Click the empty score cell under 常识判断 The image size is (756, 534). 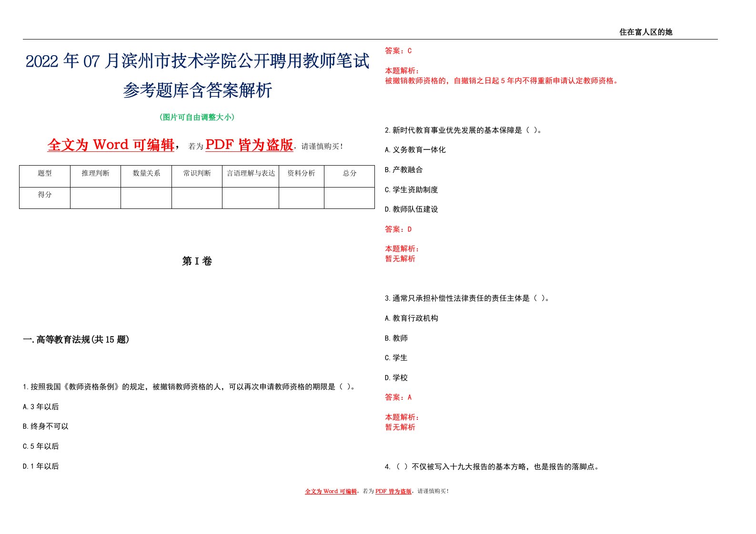tap(197, 198)
